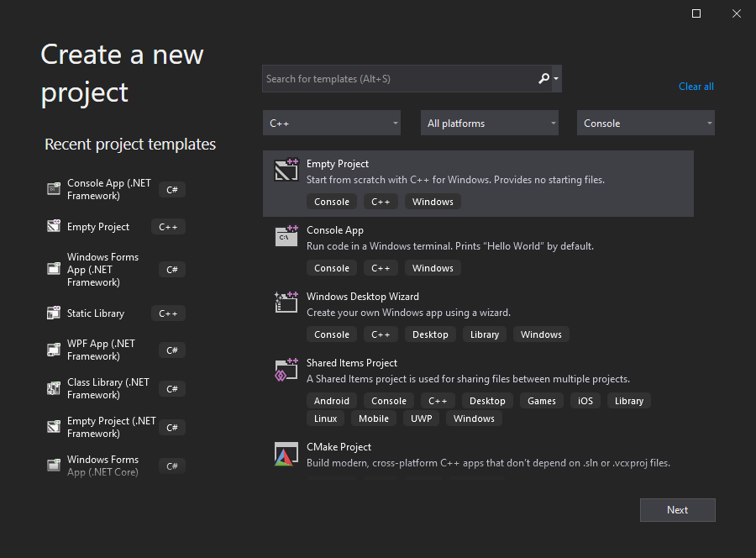Click the Console tag under Empty Project
This screenshot has width=756, height=558.
point(332,202)
